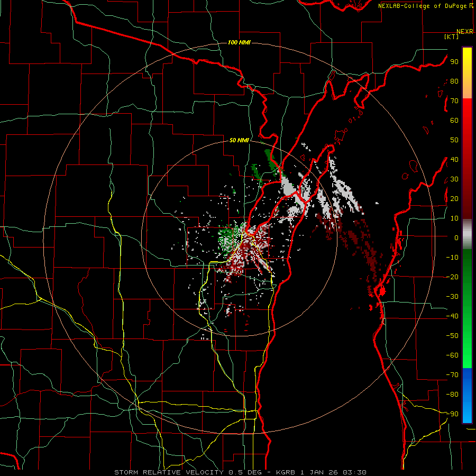Click the [KT] units label above color bar

coord(451,36)
